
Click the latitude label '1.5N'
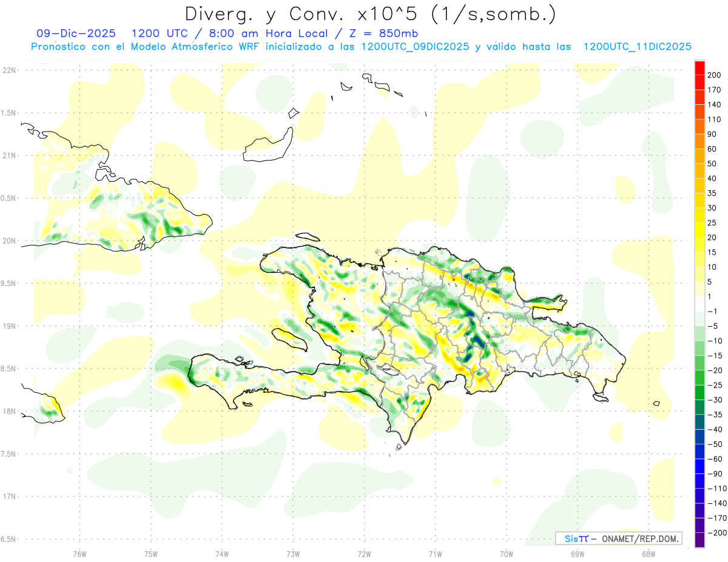pos(8,113)
